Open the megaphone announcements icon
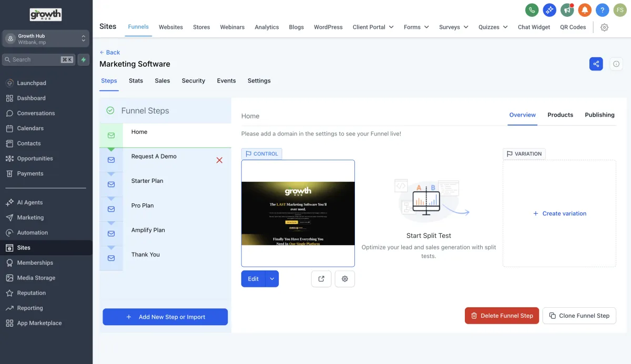Viewport: 631px width, 364px height. [567, 9]
